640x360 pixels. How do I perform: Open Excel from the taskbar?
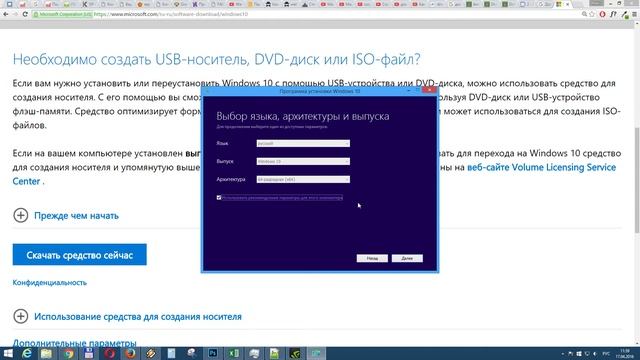(233, 353)
